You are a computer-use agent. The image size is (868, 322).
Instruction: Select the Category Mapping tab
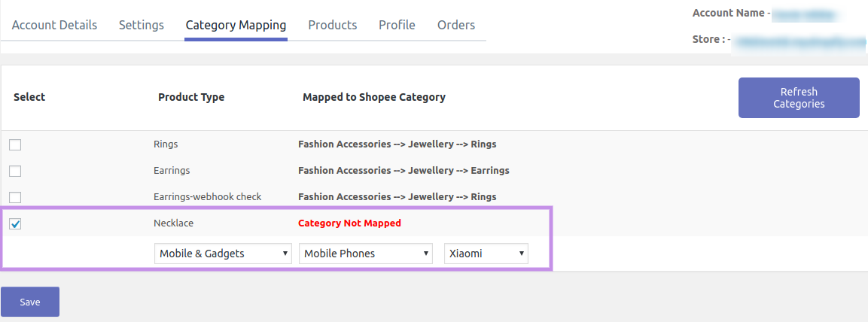pos(236,25)
